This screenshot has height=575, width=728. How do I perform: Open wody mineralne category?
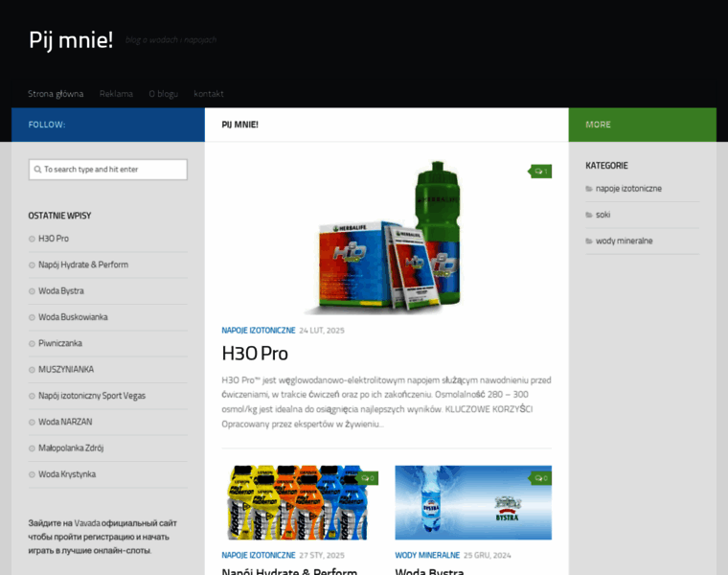click(x=624, y=241)
